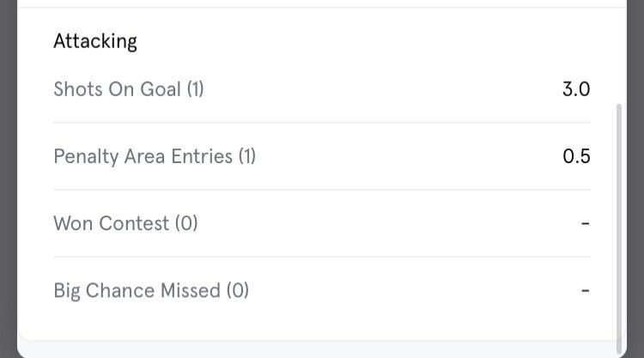The width and height of the screenshot is (644, 358).
Task: Click the "Attacking" section heading
Action: [94, 41]
